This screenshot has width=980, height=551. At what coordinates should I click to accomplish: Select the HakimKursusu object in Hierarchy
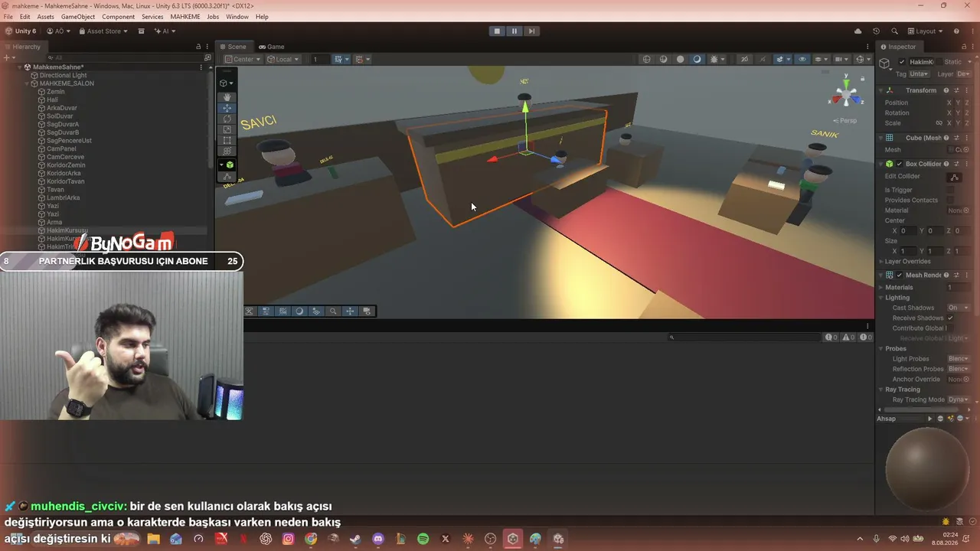tap(67, 230)
